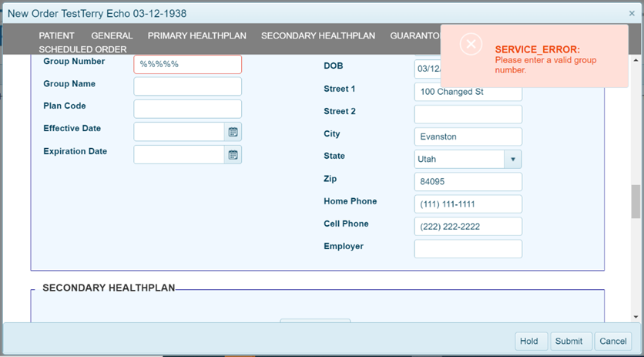Click the vertical scrollbar thumb
This screenshot has width=644, height=357.
(x=636, y=202)
